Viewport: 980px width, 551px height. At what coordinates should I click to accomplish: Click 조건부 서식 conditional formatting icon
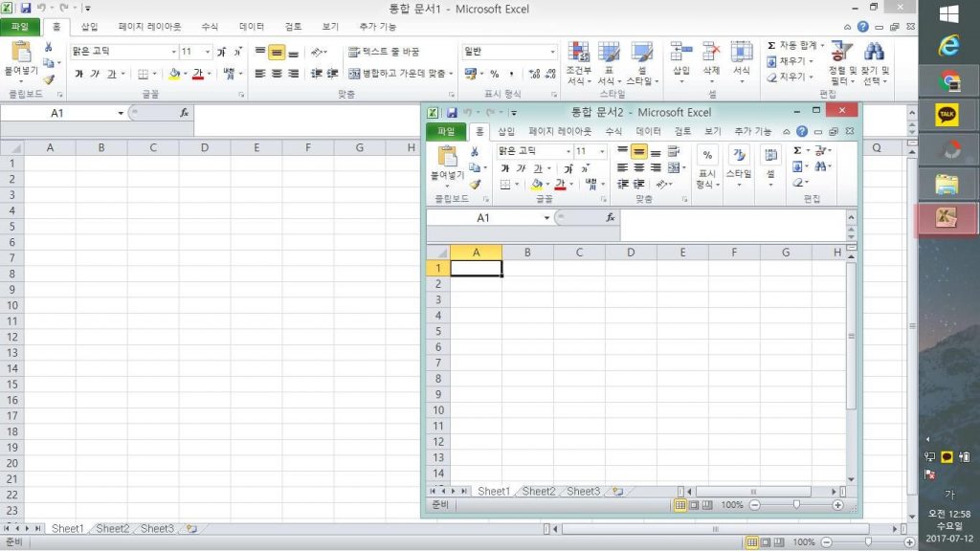[x=579, y=54]
